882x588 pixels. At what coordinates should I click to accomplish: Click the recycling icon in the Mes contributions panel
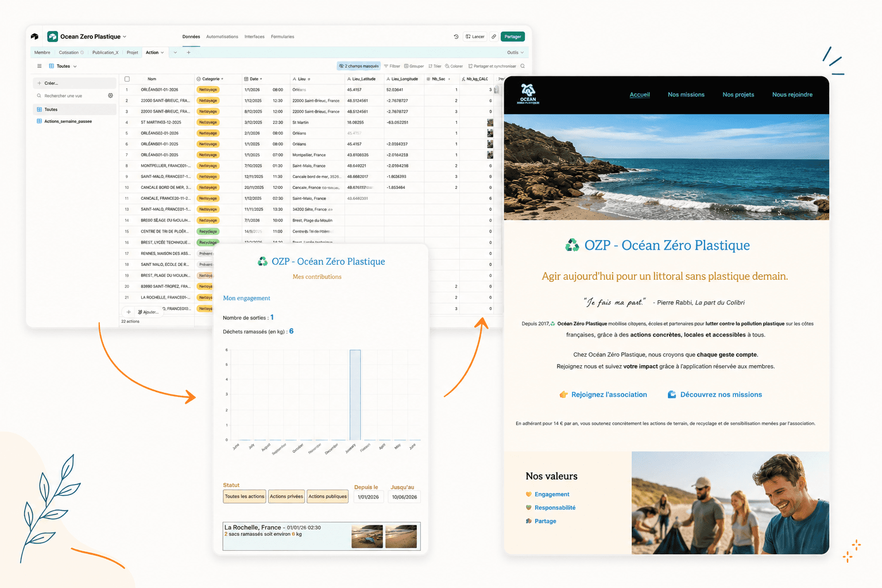pyautogui.click(x=262, y=261)
